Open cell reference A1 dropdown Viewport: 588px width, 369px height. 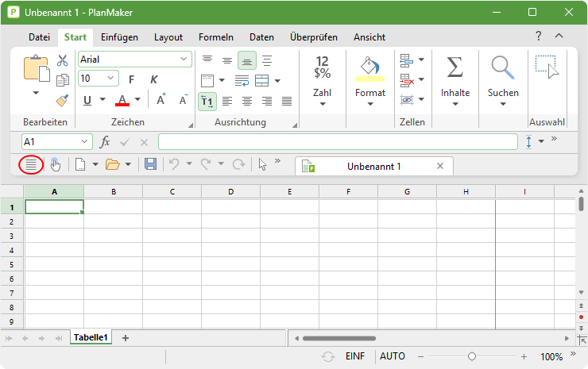[84, 141]
